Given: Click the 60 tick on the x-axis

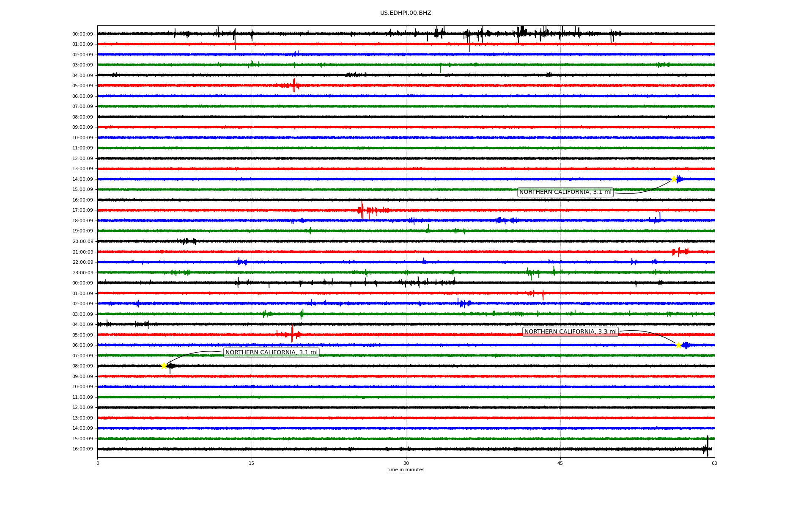Looking at the screenshot, I should 714,463.
